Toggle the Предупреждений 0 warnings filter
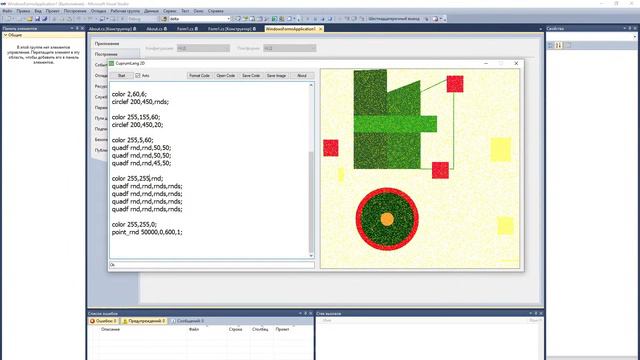Image resolution: width=640 pixels, height=360 pixels. pos(144,321)
